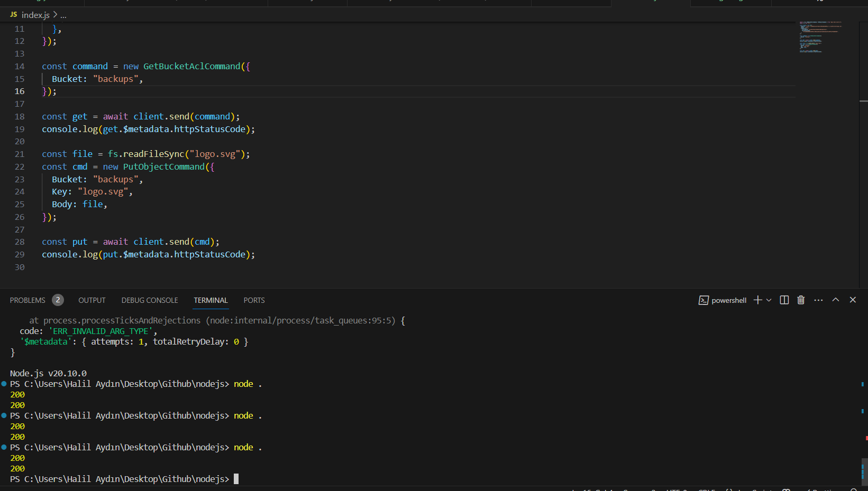Screen dimensions: 868x491
Task: Open the PROBLEMS tab showing 2 issues
Action: click(28, 300)
